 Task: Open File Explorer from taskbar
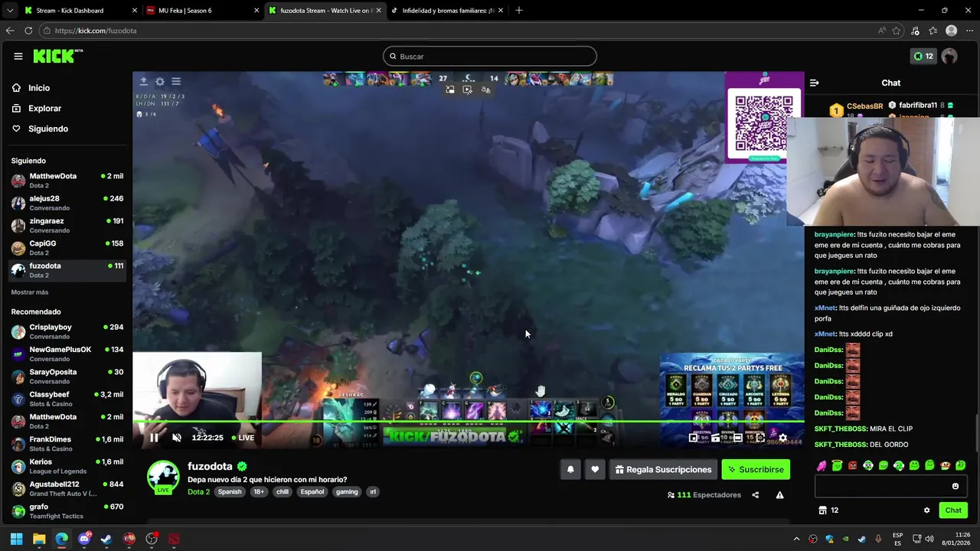pos(39,539)
